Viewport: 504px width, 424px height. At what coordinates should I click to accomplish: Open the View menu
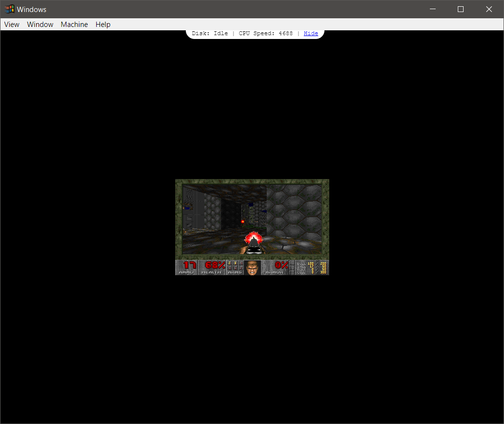12,25
